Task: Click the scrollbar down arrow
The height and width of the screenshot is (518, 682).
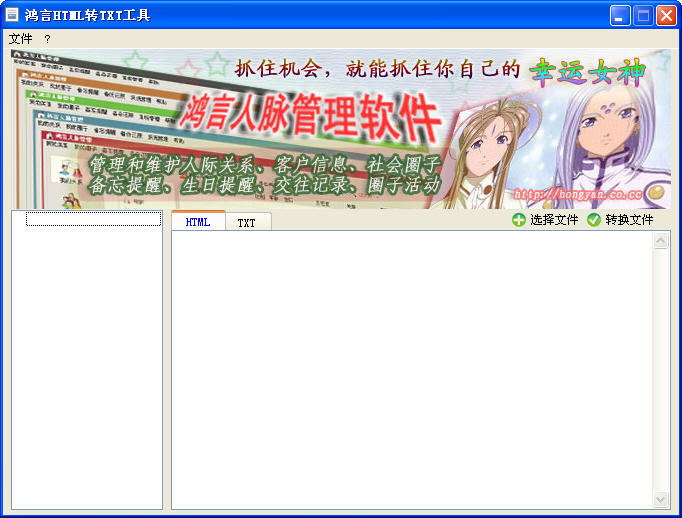Action: [x=660, y=499]
